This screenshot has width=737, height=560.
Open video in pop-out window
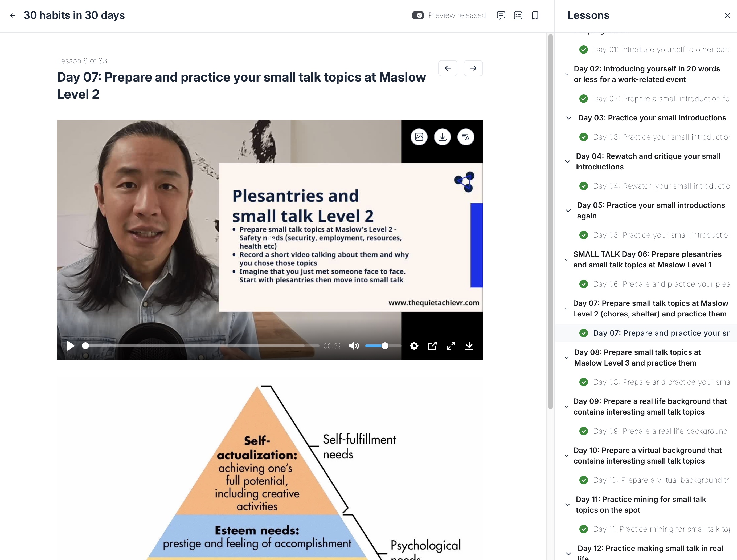tap(432, 346)
